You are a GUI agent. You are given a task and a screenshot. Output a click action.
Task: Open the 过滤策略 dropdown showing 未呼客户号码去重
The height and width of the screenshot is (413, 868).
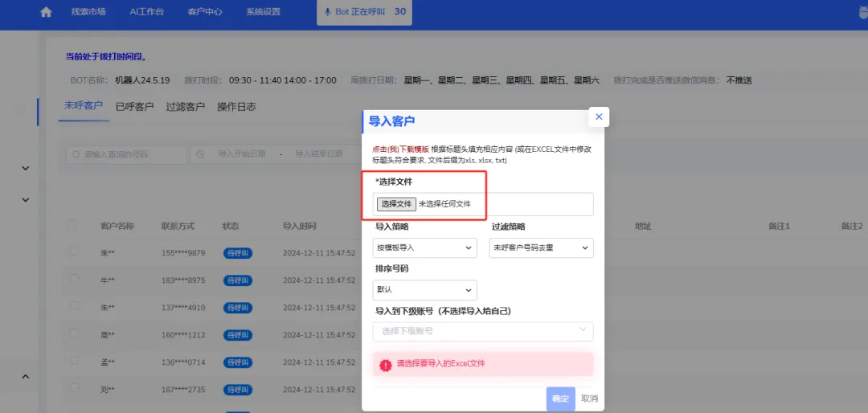coord(542,248)
